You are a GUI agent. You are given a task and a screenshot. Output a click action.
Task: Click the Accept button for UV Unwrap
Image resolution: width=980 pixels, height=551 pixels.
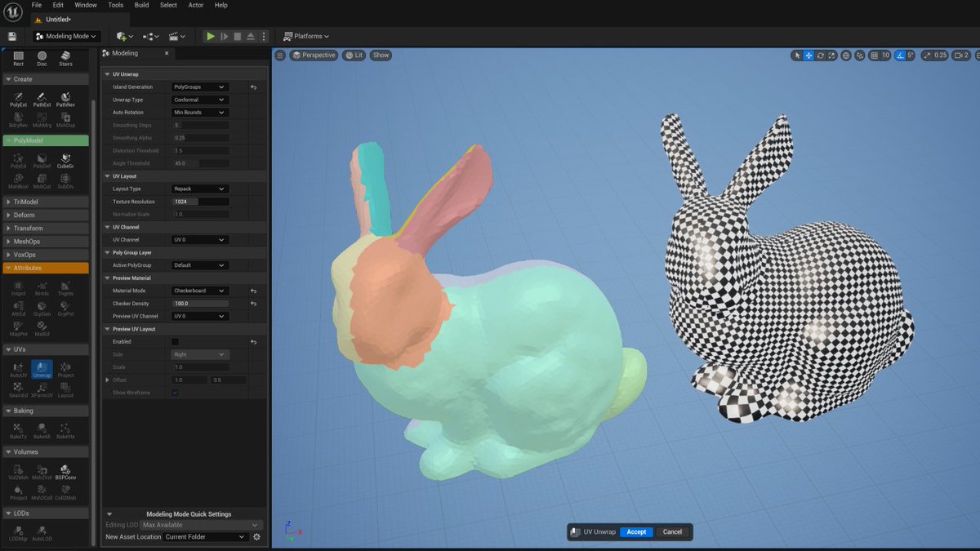coord(636,531)
